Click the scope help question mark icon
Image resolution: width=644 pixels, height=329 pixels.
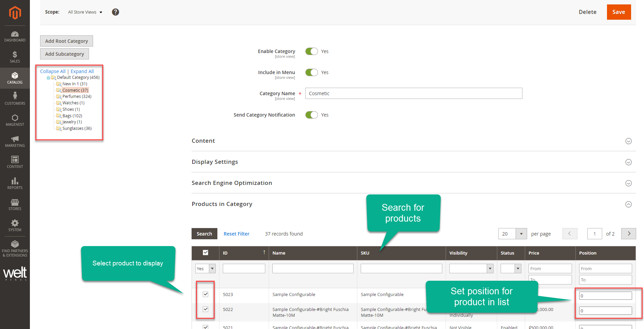115,12
